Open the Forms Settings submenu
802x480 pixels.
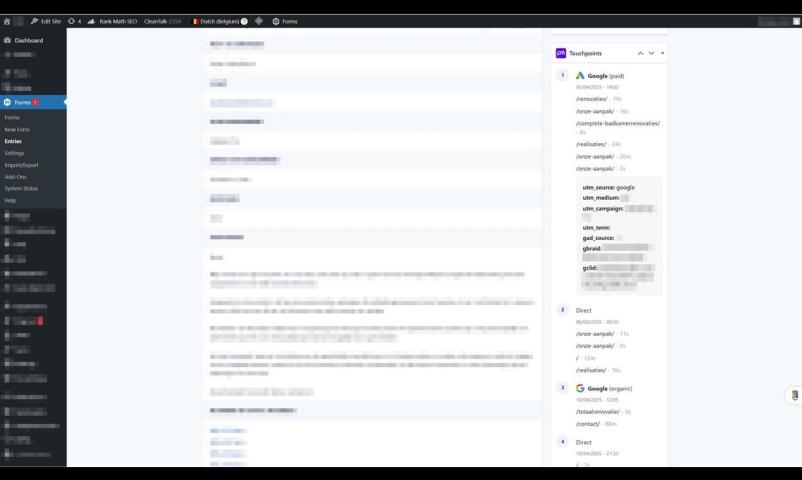click(x=14, y=153)
